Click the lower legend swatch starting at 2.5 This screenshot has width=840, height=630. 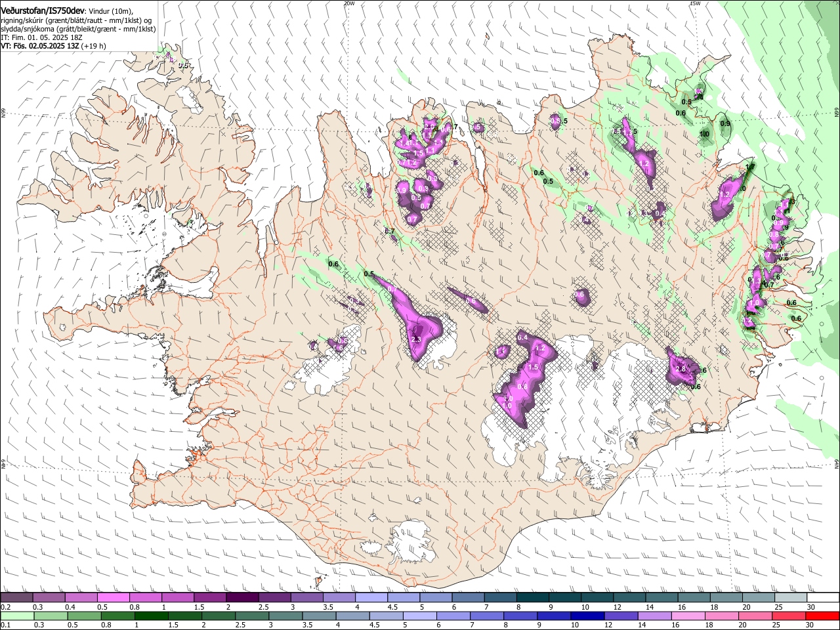point(251,616)
